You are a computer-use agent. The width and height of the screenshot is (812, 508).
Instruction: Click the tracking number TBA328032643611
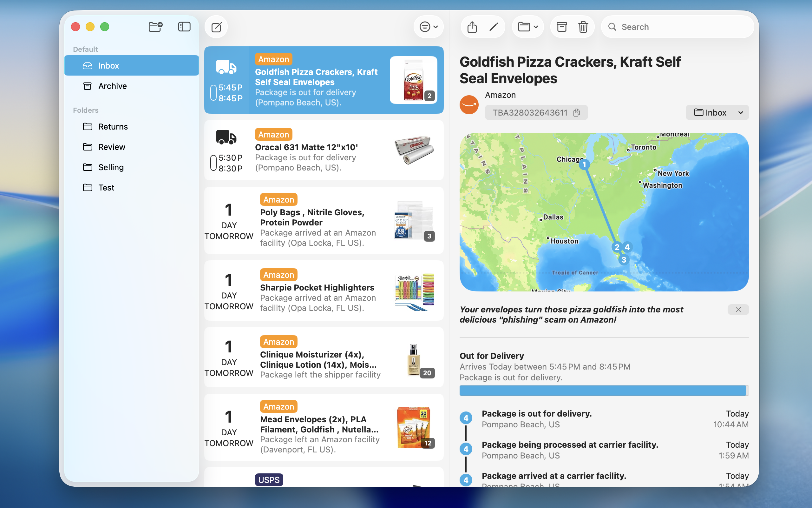pos(530,112)
